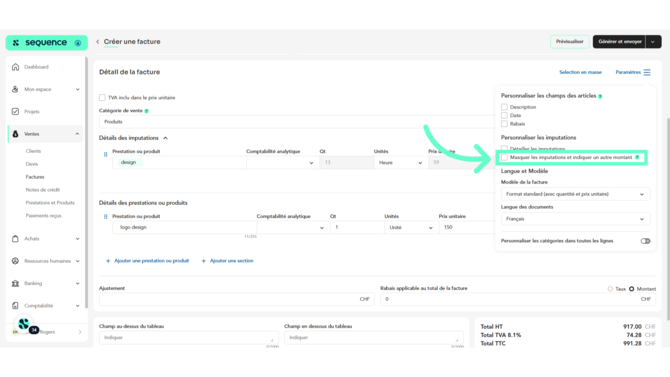
Task: Open the Dashboard home icon
Action: [x=15, y=67]
